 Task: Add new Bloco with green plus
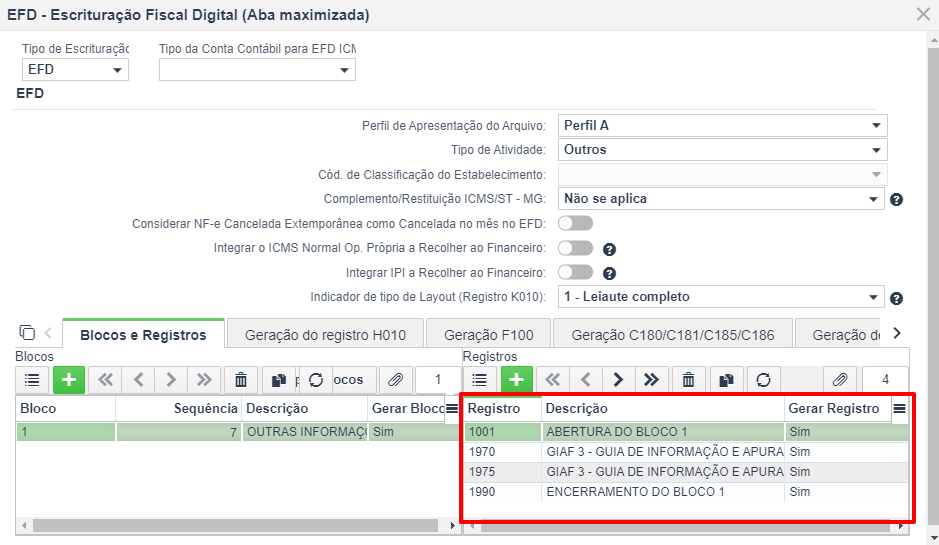click(69, 380)
